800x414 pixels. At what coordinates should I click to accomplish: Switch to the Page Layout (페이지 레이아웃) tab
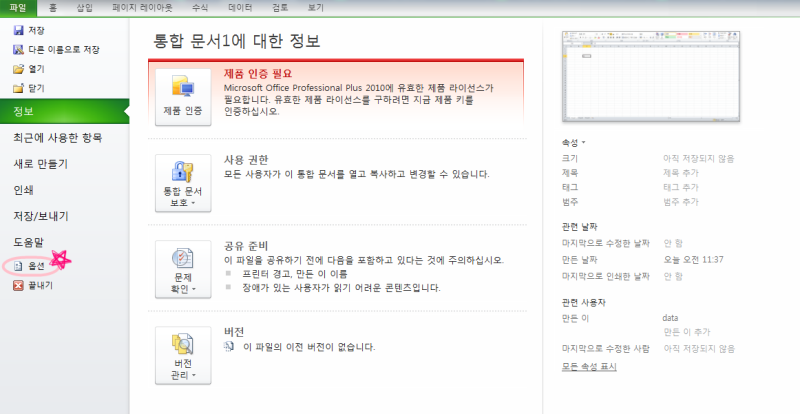(x=142, y=8)
